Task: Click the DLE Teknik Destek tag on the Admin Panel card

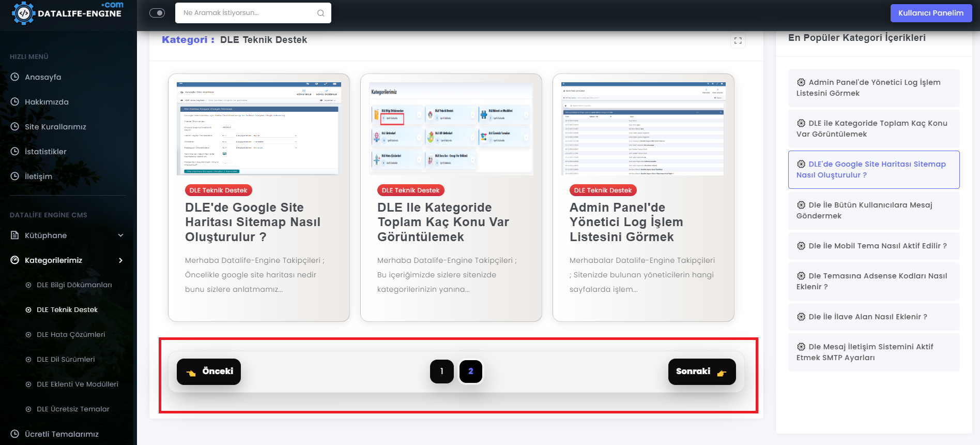Action: 603,190
